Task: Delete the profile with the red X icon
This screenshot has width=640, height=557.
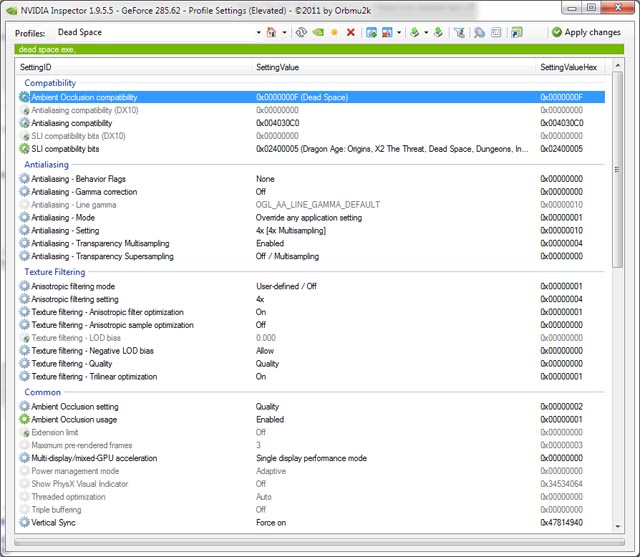Action: tap(350, 32)
